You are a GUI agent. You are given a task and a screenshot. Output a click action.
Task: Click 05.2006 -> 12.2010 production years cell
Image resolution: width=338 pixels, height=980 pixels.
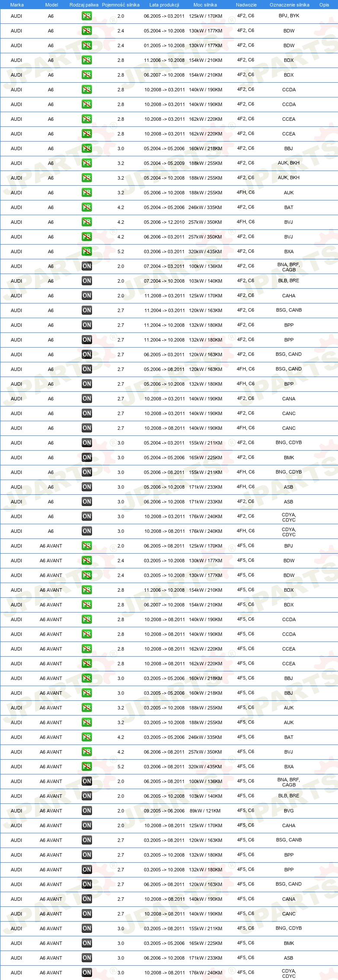[x=164, y=222]
